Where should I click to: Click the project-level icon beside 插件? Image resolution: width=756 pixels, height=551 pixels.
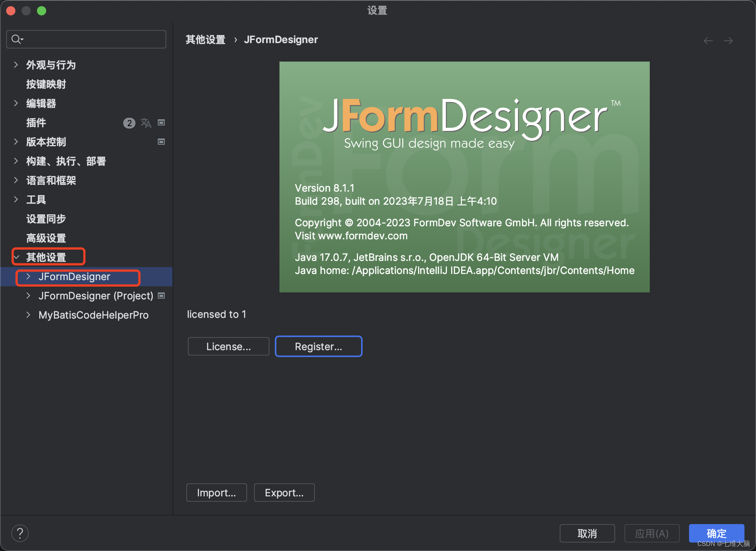[162, 123]
